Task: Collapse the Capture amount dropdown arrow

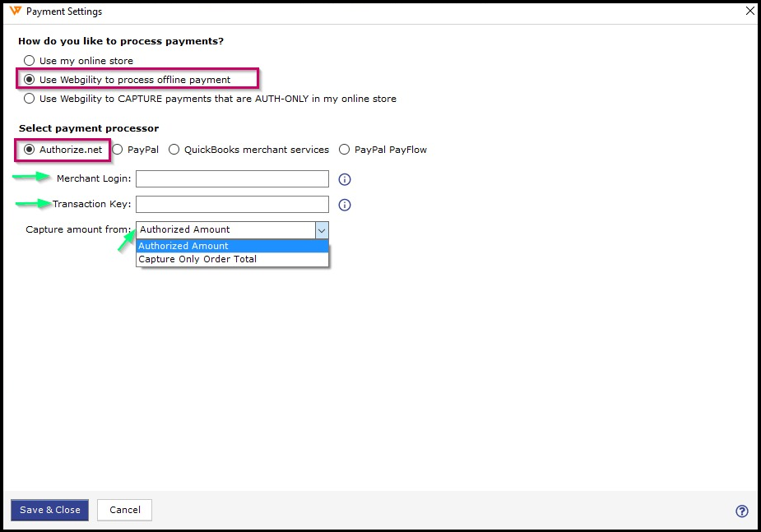Action: click(322, 230)
